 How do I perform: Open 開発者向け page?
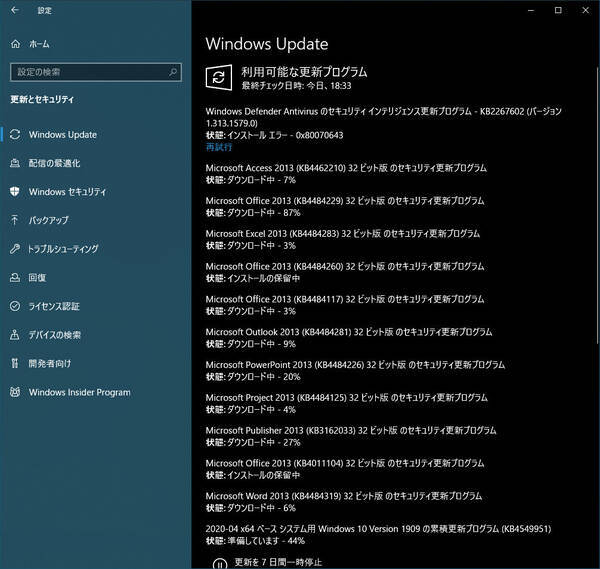(50, 364)
